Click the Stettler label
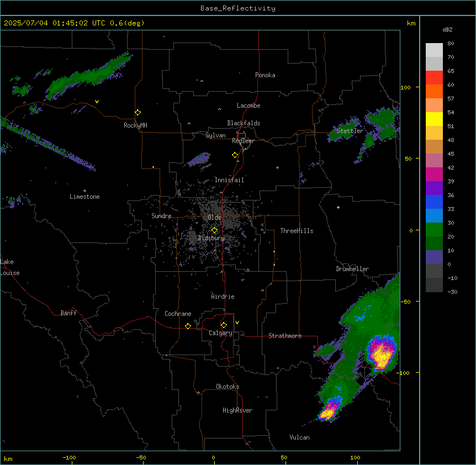This screenshot has height=465, width=476. click(x=350, y=131)
